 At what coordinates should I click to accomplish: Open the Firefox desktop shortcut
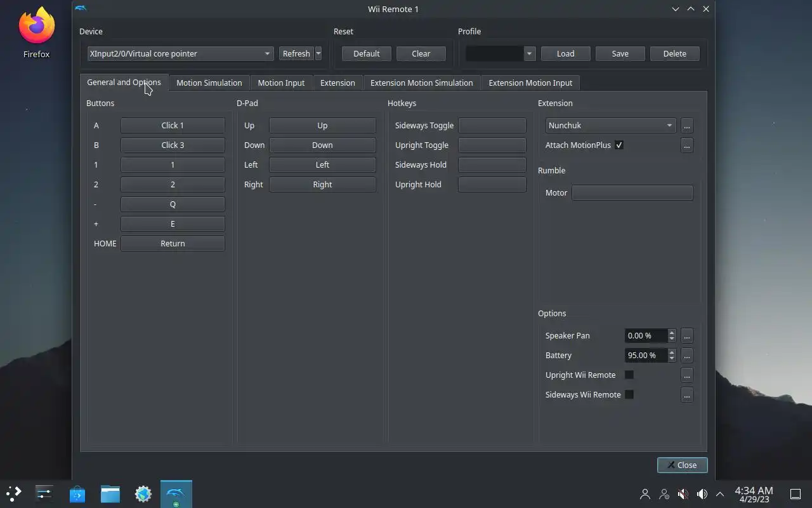(x=36, y=33)
